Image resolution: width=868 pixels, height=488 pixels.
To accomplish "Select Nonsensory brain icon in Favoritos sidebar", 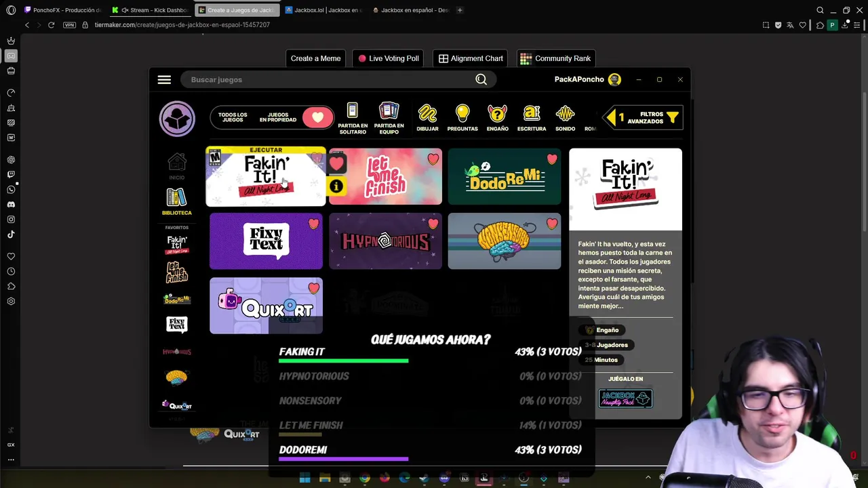I will point(177,378).
